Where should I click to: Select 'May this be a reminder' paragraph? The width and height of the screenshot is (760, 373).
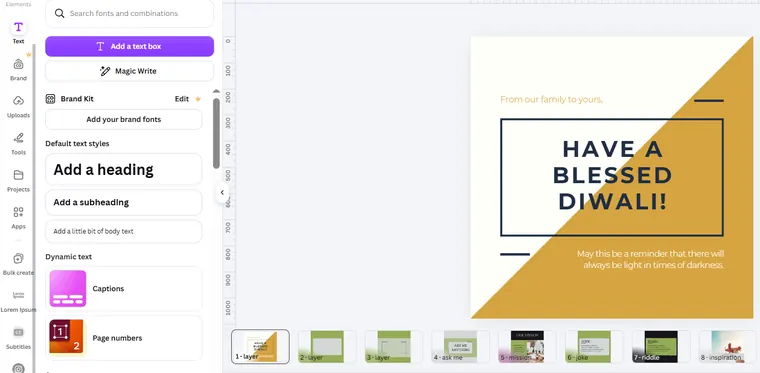[650, 259]
